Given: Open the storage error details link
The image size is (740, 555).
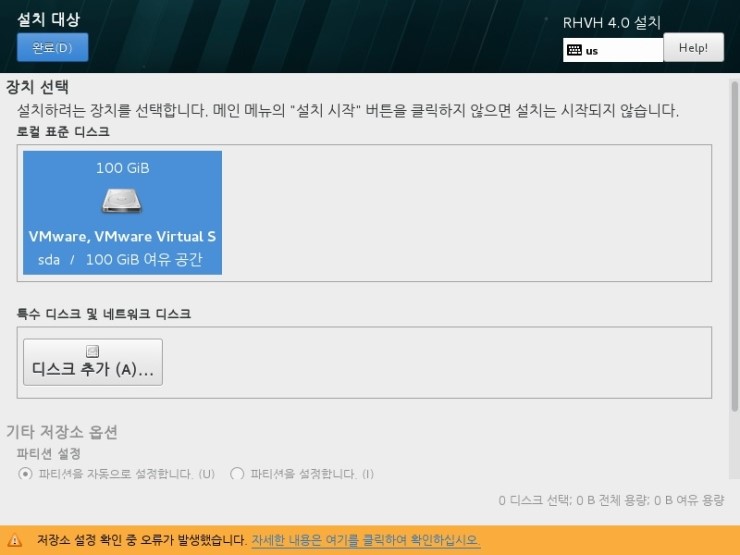Looking at the screenshot, I should pyautogui.click(x=366, y=540).
